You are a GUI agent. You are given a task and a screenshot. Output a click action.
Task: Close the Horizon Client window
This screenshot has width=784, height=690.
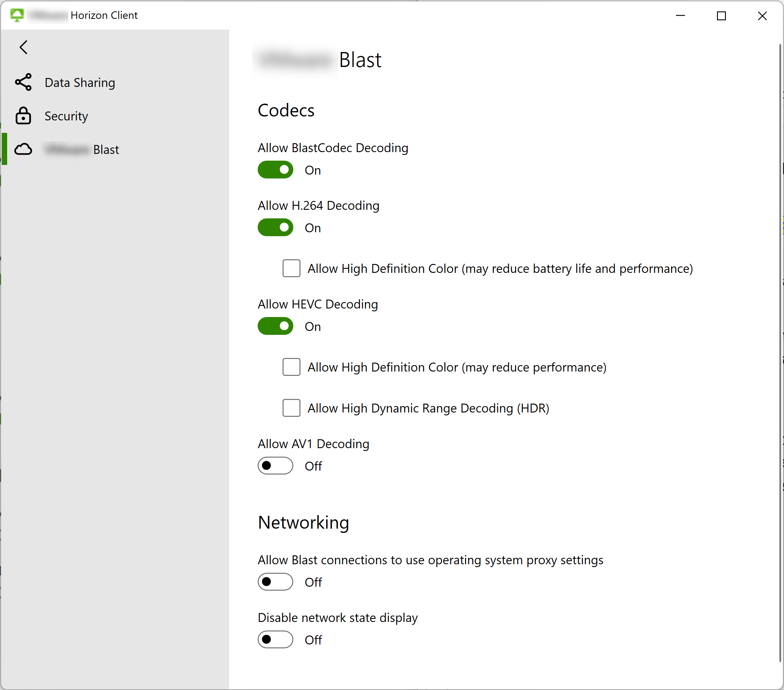point(763,16)
